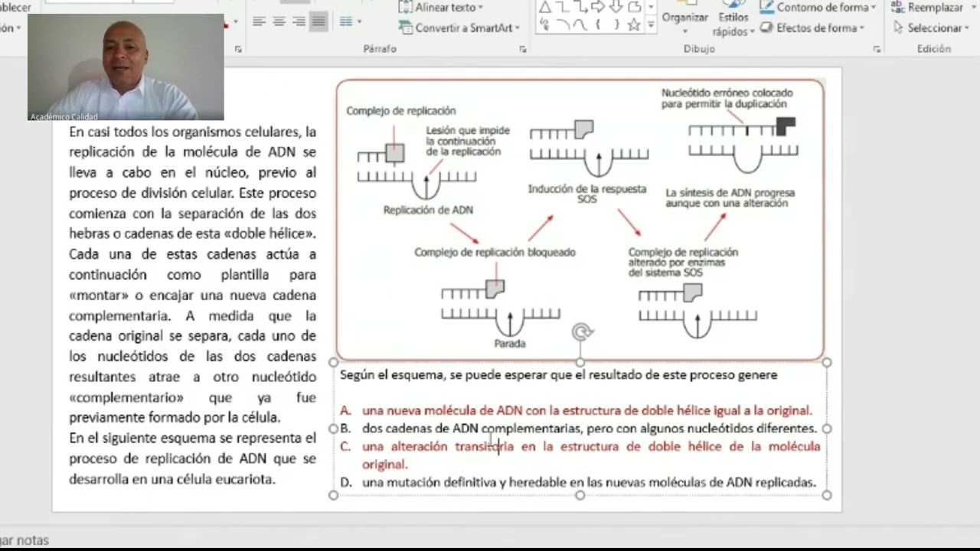Toggle justified paragraph alignment
980x551 pixels.
coord(318,21)
